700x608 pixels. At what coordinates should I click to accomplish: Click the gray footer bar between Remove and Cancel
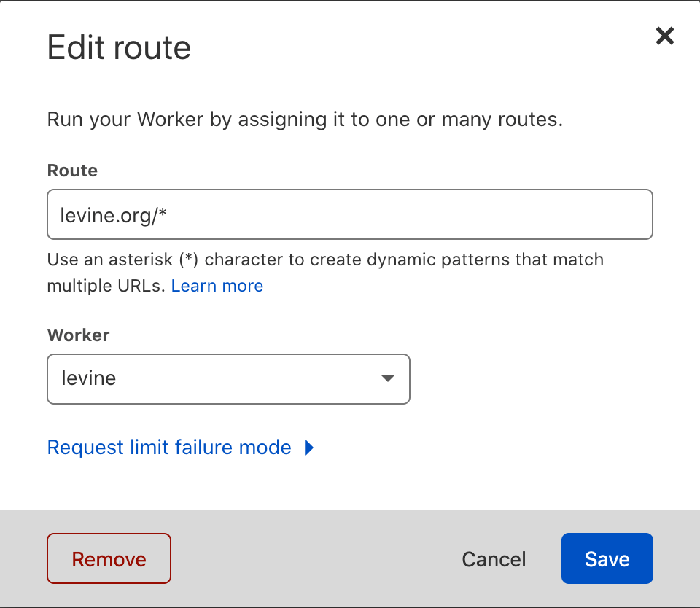314,559
